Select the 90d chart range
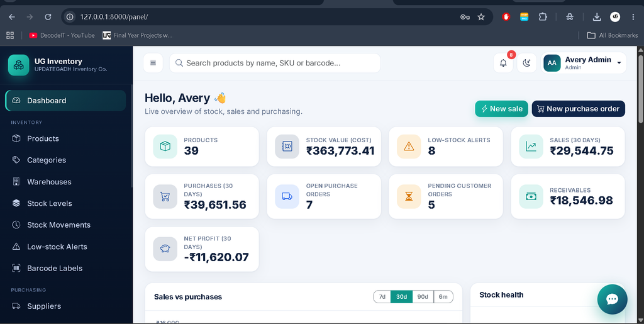Screen dimensions: 644x324 (423, 296)
